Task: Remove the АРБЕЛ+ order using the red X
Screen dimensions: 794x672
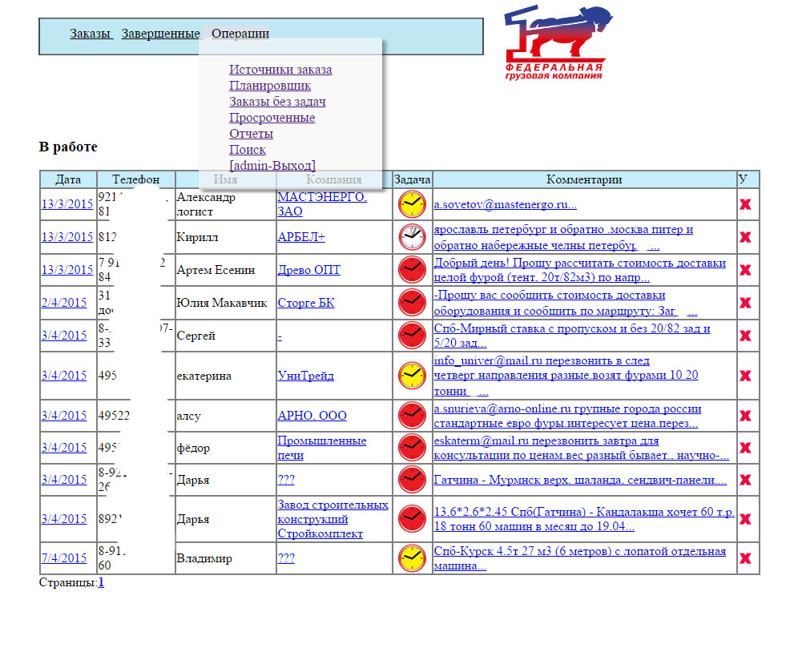Action: click(x=745, y=237)
